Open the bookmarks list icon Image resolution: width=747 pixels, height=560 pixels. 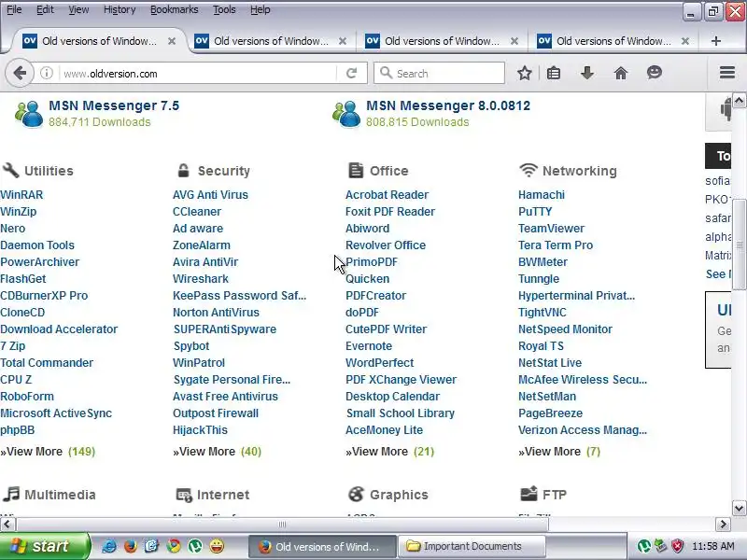click(x=554, y=74)
